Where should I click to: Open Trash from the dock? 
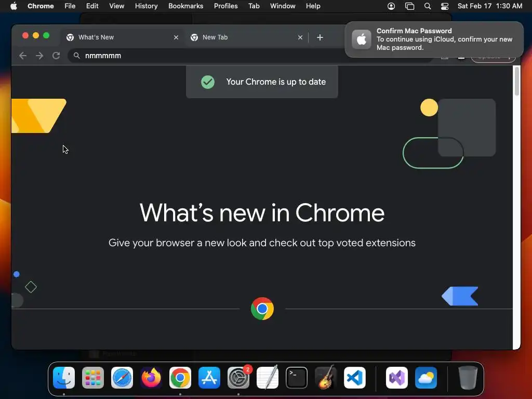pos(468,378)
